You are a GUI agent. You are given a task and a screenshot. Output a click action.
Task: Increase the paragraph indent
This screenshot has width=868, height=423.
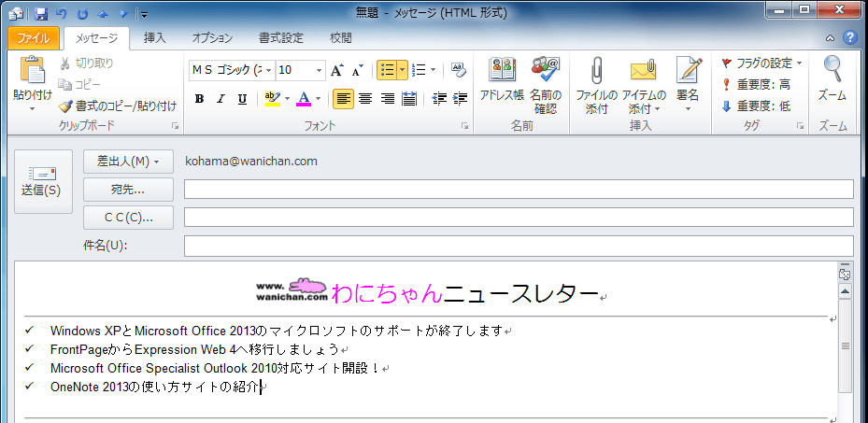point(460,99)
